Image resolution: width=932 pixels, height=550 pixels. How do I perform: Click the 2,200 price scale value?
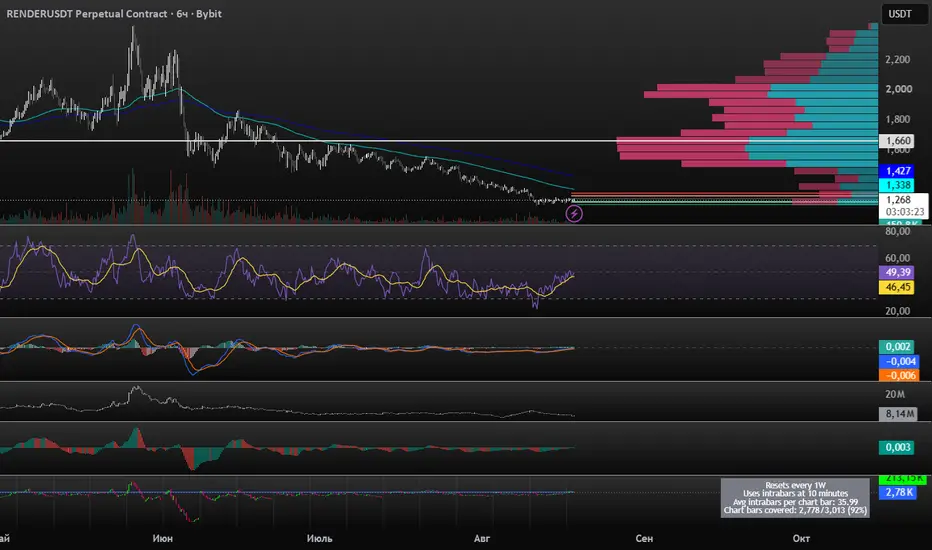(x=898, y=59)
